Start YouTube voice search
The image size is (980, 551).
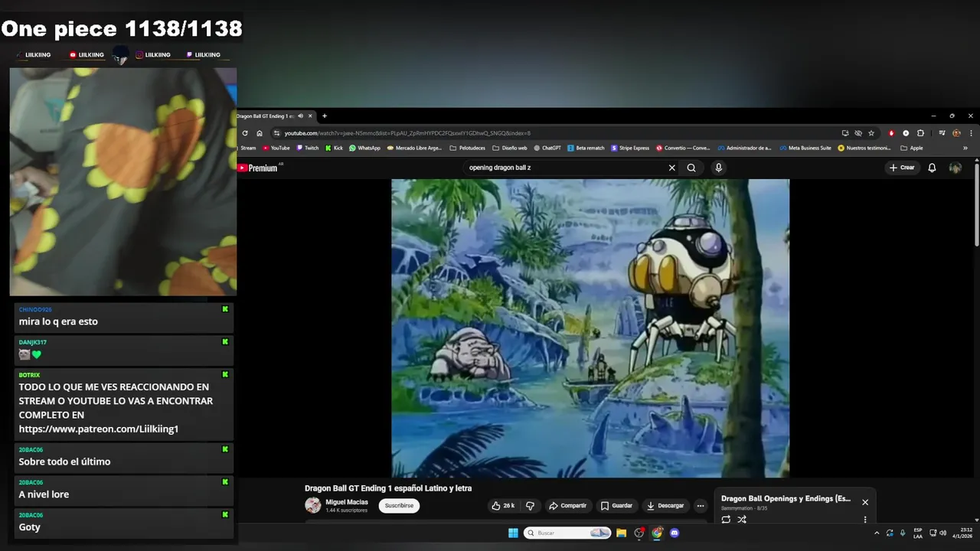pos(718,168)
